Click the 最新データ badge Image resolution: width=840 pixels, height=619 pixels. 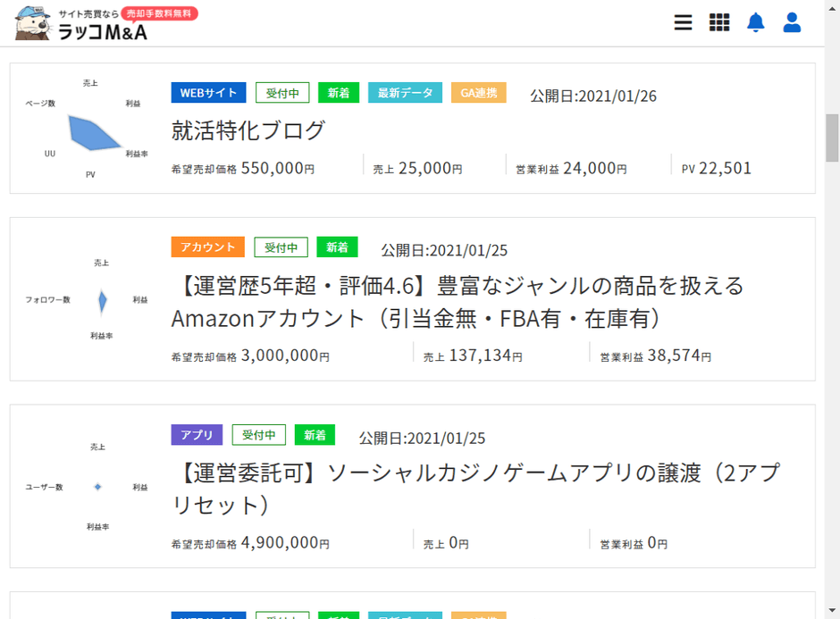coord(405,92)
